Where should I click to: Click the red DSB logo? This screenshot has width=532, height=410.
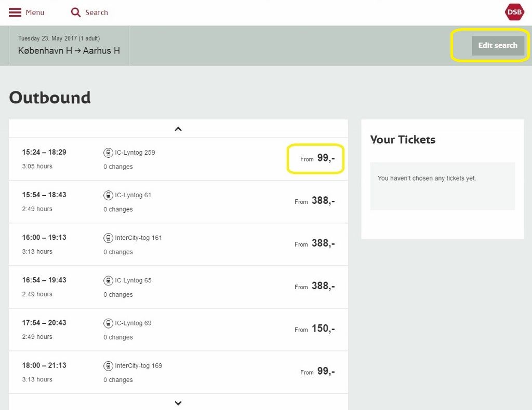(514, 11)
